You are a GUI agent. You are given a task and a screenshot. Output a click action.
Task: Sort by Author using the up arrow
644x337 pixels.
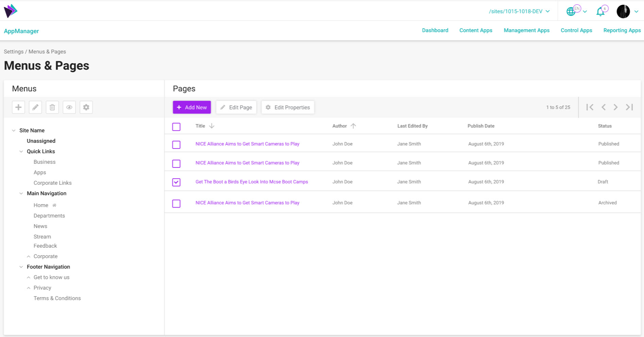tap(353, 126)
